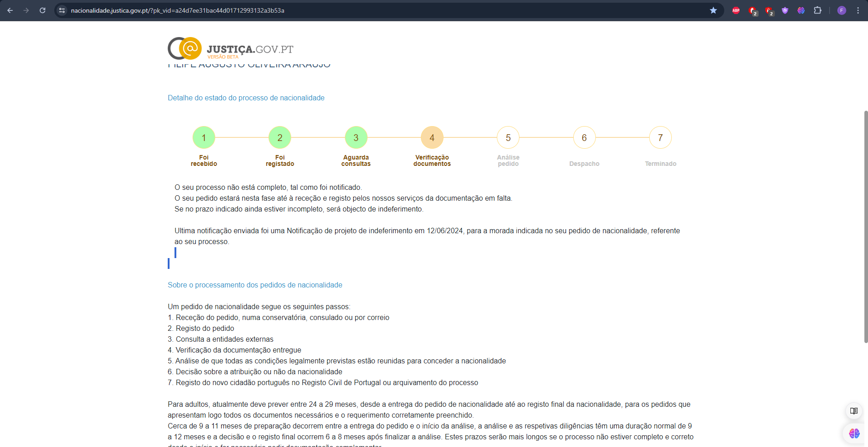The height and width of the screenshot is (447, 868).
Task: Click text 'Se no prazo indicado ainda estiver incompleto'
Action: (x=249, y=209)
